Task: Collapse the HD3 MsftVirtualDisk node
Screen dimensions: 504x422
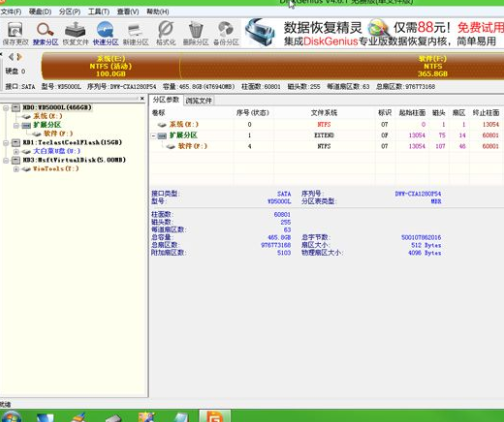Action: tap(6, 160)
